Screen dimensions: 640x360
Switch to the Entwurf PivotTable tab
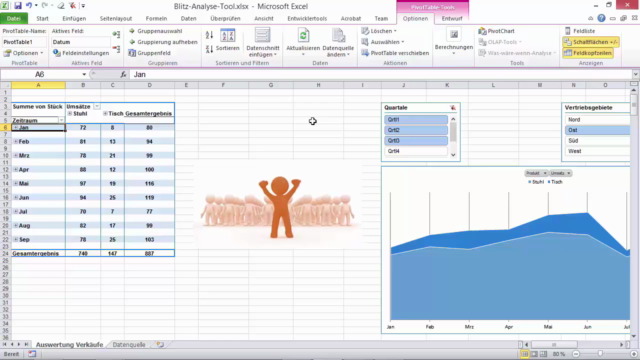click(452, 18)
